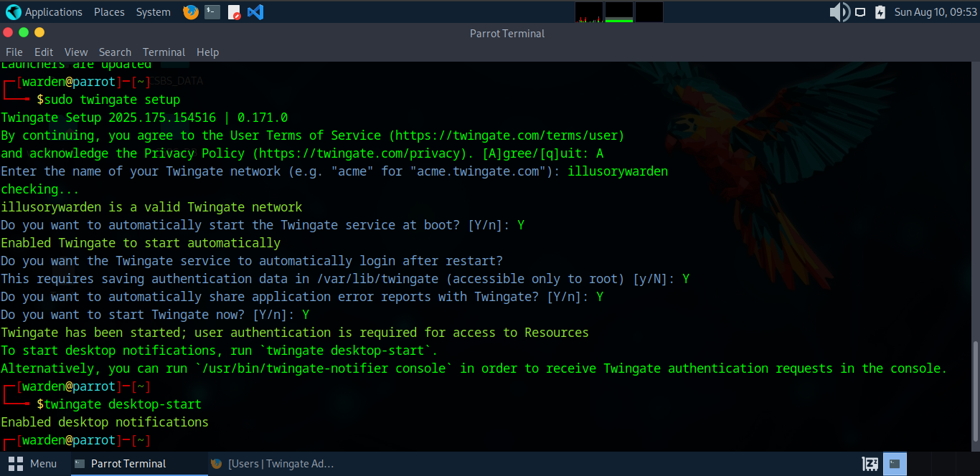The image size is (980, 476).
Task: Open the terminal File menu
Action: (14, 52)
